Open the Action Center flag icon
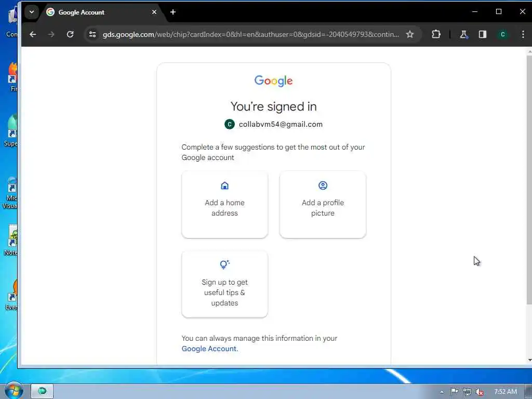This screenshot has height=399, width=532. 454,392
